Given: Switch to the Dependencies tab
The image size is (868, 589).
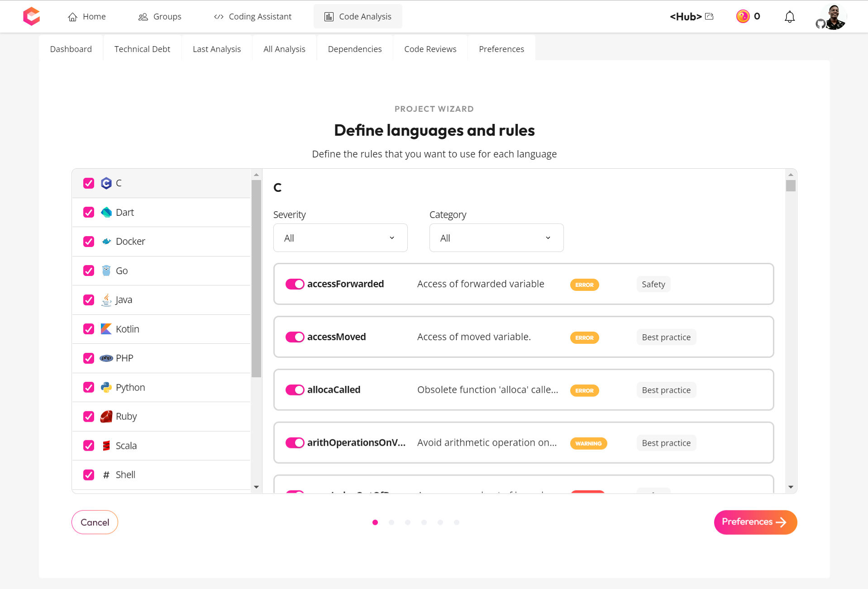Looking at the screenshot, I should (x=354, y=49).
